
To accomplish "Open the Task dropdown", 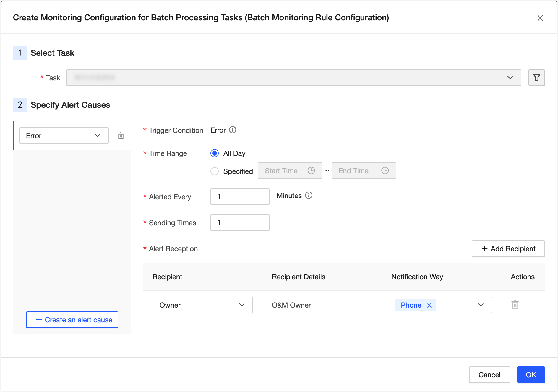I will (x=293, y=78).
